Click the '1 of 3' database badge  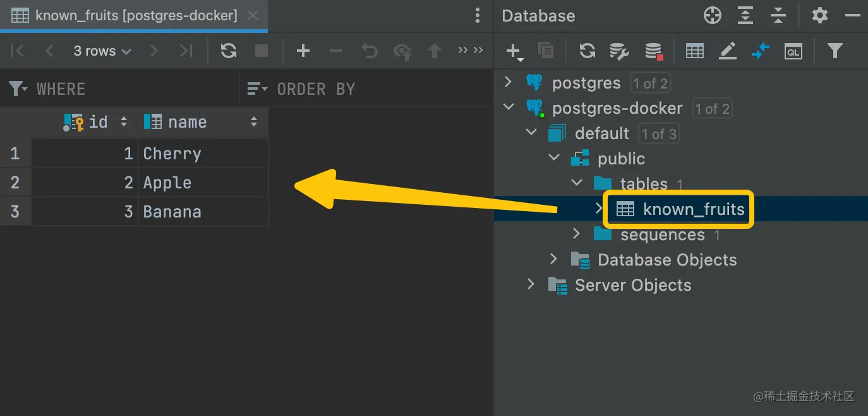(x=659, y=133)
